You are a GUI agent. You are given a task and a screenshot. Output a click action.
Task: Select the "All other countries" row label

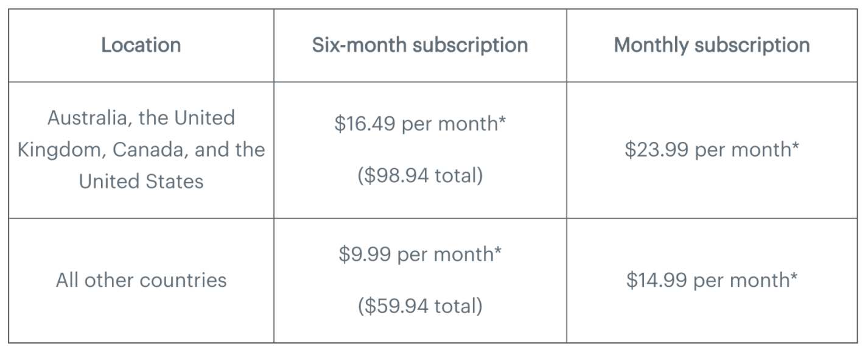coord(141,280)
